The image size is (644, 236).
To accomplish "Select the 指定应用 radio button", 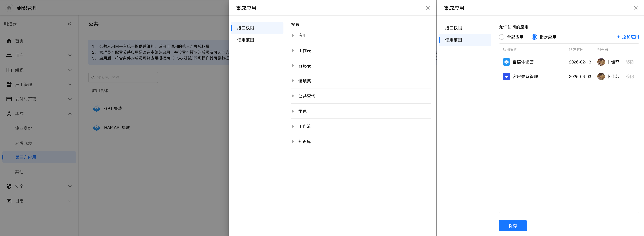I will click(534, 37).
